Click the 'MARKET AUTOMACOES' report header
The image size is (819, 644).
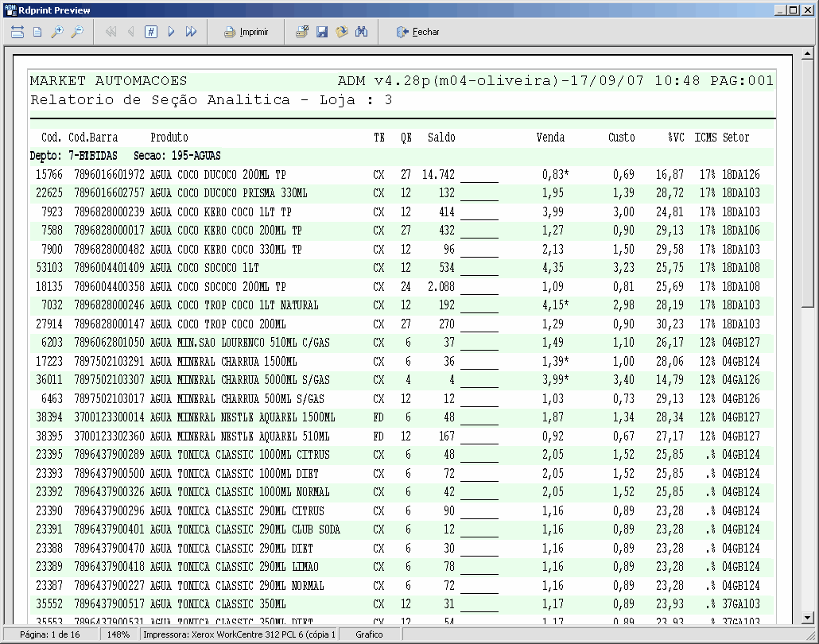(x=109, y=81)
